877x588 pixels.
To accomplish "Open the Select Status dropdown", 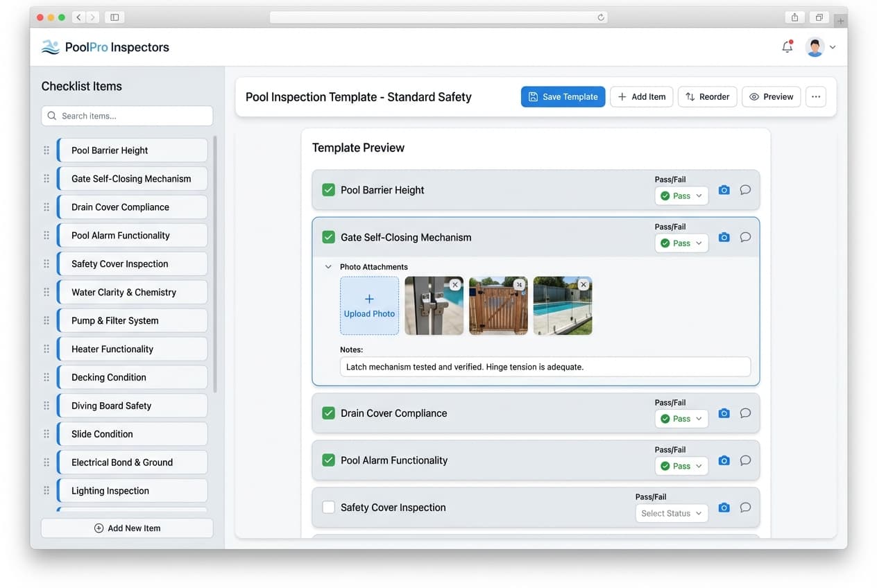I will 671,513.
